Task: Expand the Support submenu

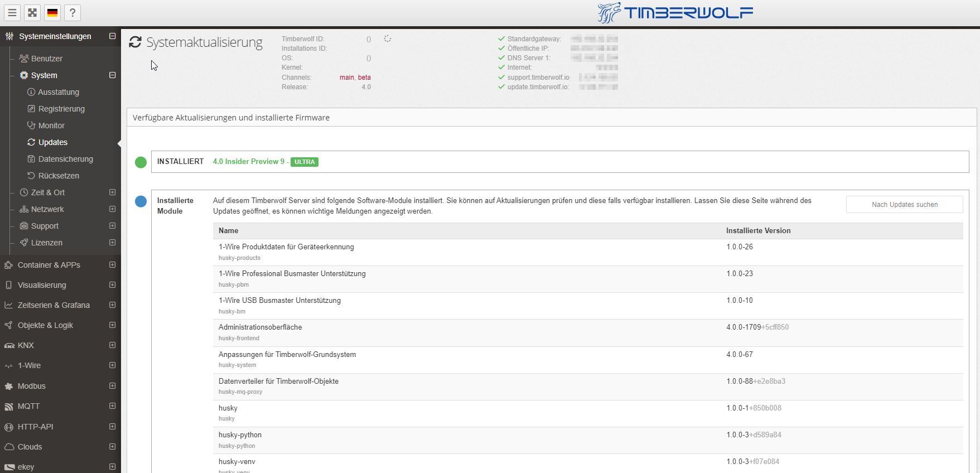Action: tap(112, 226)
